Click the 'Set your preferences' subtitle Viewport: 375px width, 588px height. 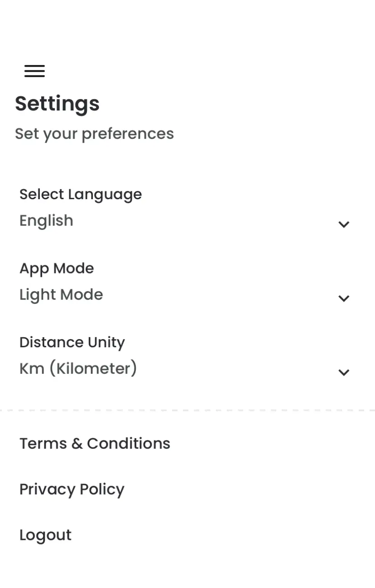point(94,134)
